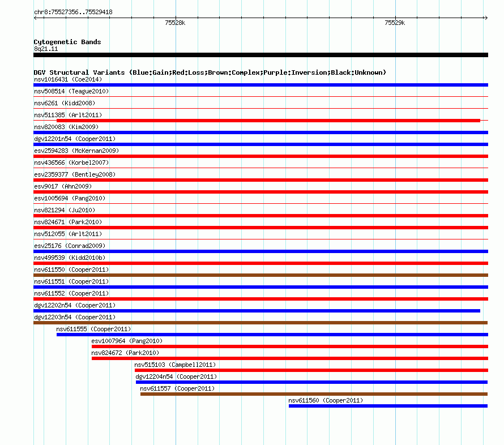Open variant nsv6261 (Kidd2008)

[x=65, y=103]
